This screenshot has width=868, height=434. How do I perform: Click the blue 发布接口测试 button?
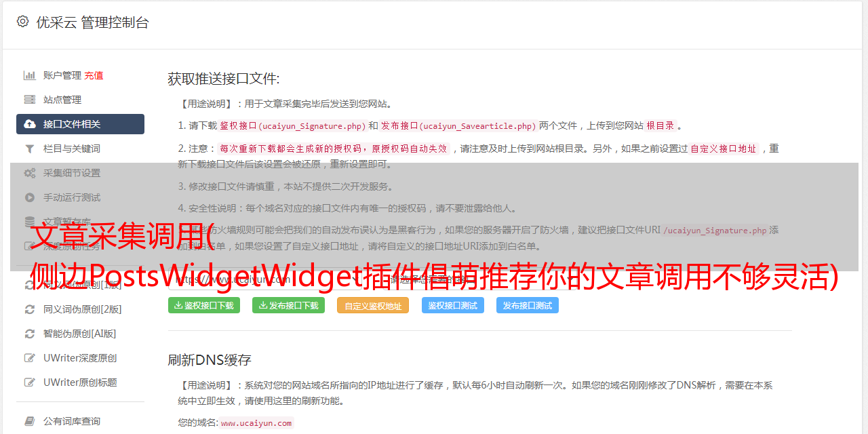coord(528,305)
